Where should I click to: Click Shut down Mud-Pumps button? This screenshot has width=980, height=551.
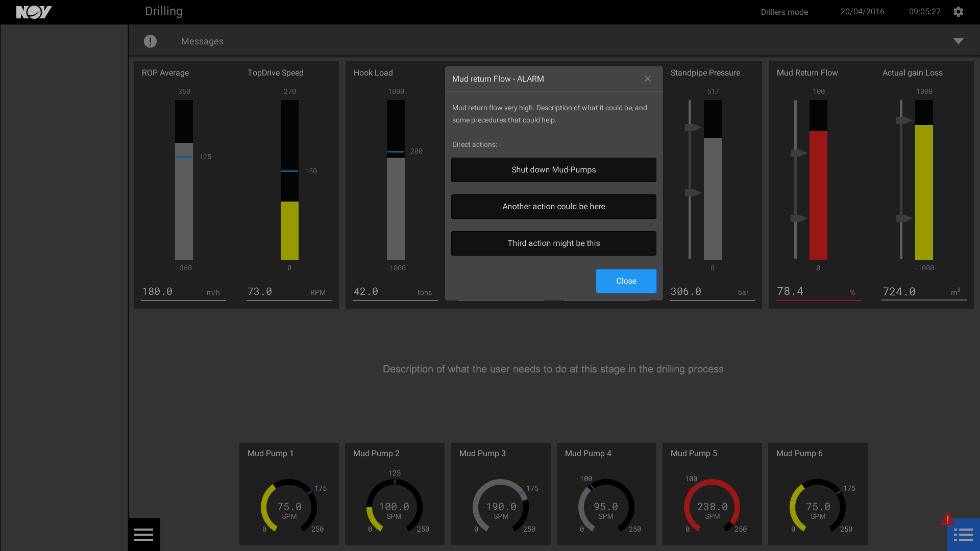[554, 170]
